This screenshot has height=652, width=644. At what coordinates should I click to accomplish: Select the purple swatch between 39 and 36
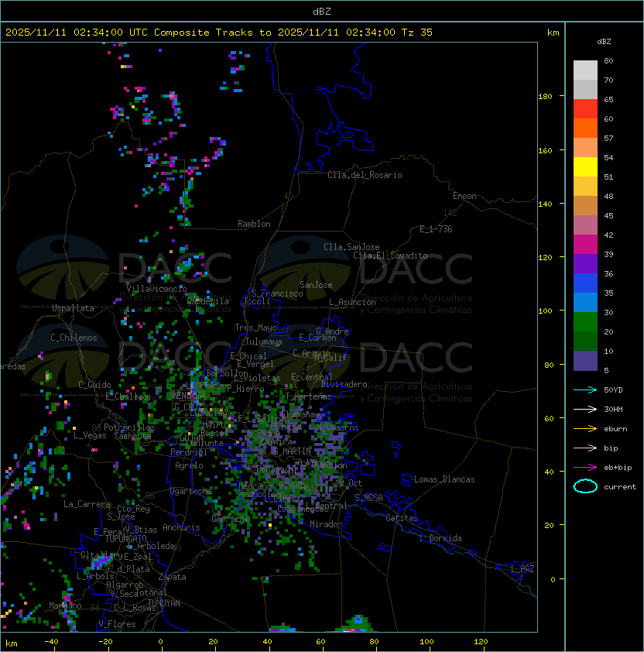click(x=585, y=263)
